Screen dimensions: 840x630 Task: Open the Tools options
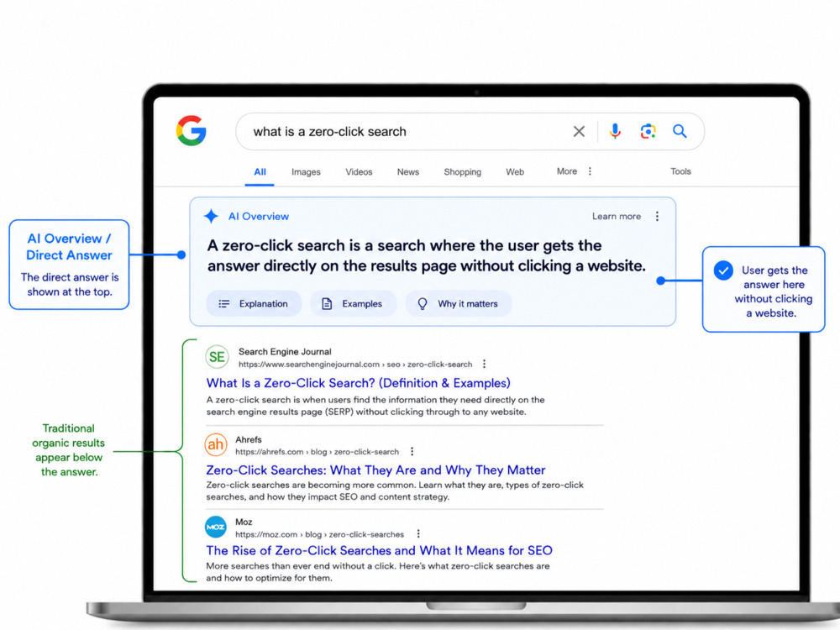(x=680, y=171)
